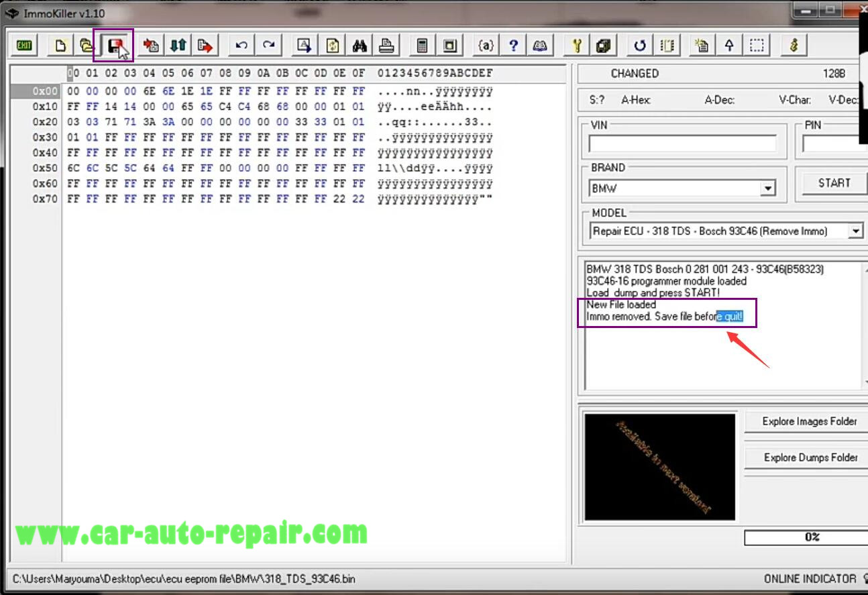Select hex row offset 0x40

coord(45,153)
